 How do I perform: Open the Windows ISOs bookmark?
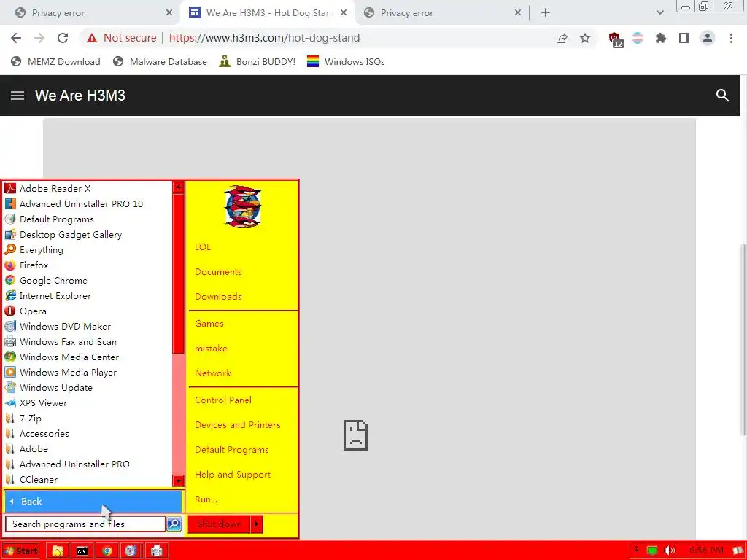(x=346, y=62)
